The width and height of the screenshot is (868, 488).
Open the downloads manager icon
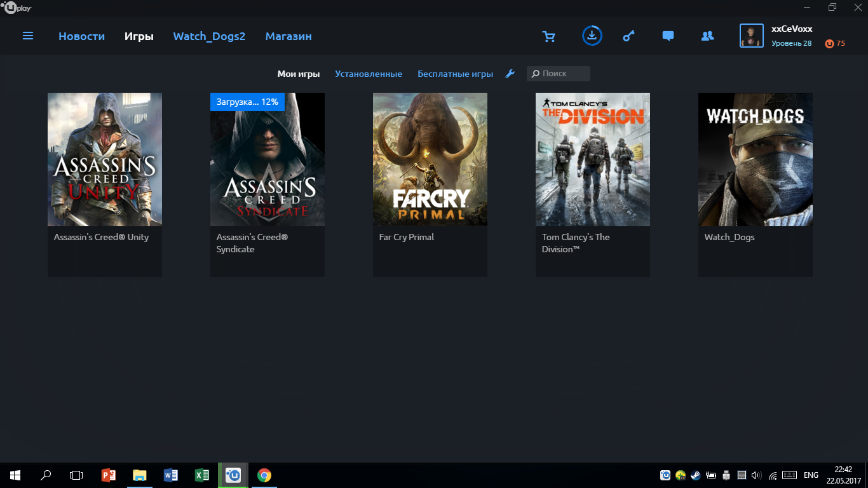[592, 36]
